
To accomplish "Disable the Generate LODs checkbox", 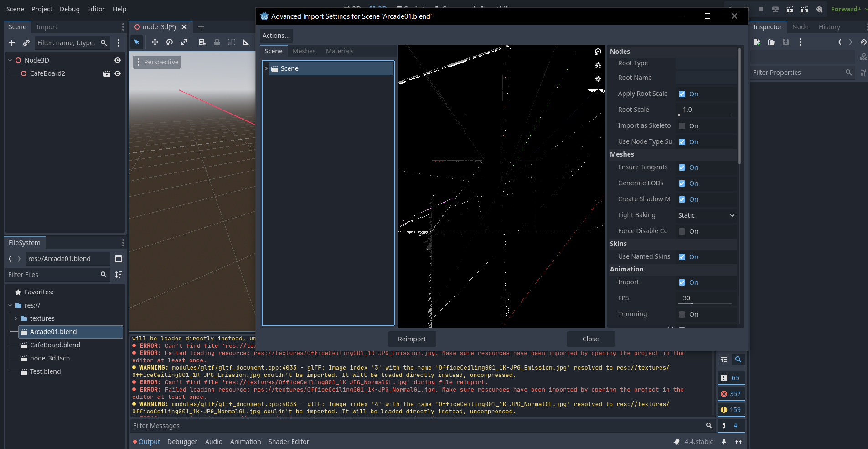I will tap(682, 183).
